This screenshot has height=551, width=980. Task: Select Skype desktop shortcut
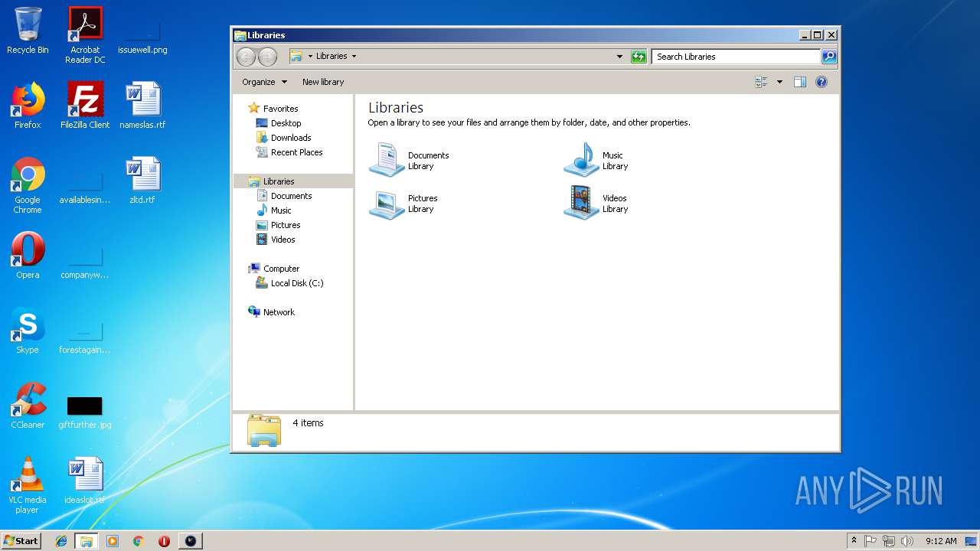28,331
